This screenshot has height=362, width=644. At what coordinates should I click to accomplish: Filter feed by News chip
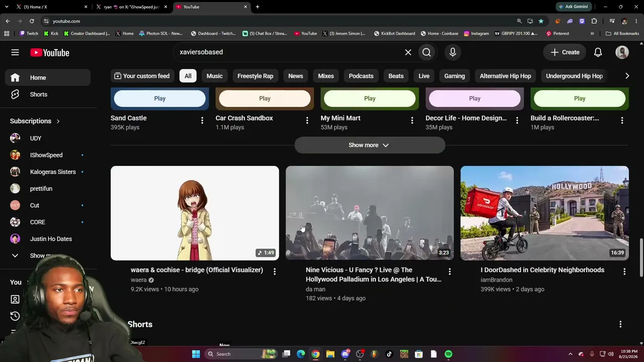(295, 76)
